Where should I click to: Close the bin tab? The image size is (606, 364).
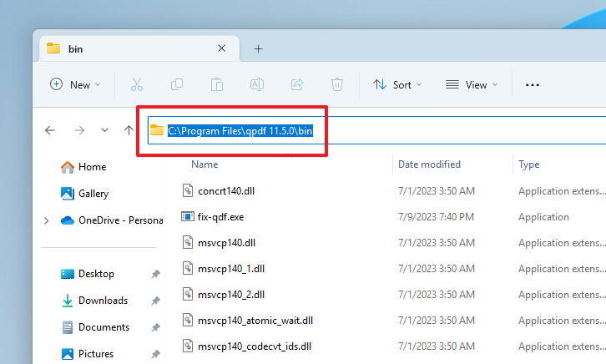(221, 48)
